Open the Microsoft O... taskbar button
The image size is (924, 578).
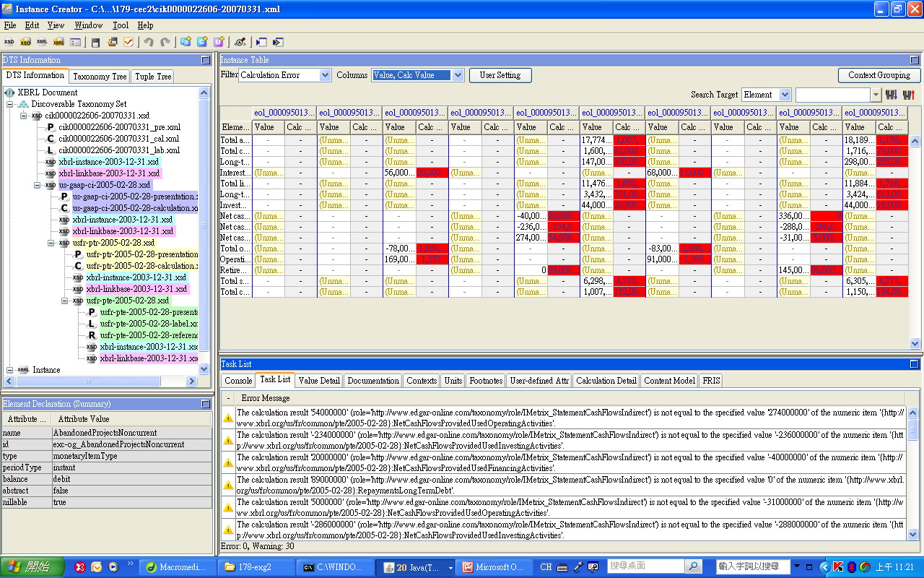(x=494, y=567)
